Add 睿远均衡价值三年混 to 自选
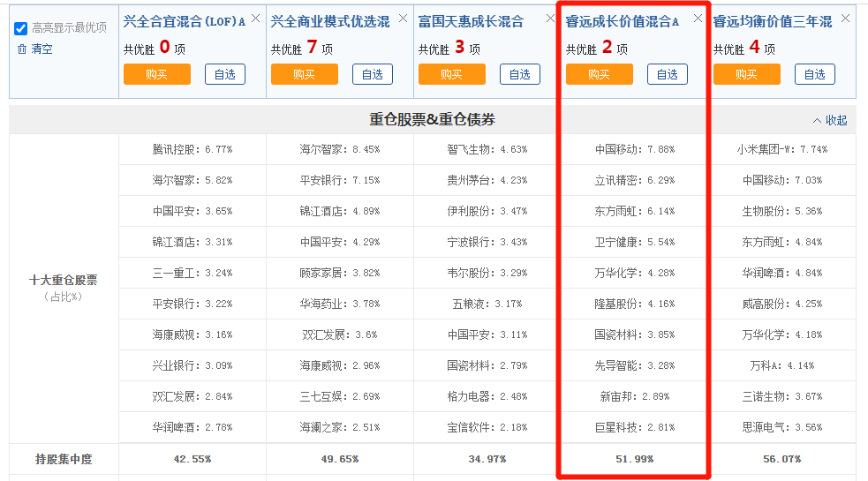The height and width of the screenshot is (481, 868). [815, 74]
